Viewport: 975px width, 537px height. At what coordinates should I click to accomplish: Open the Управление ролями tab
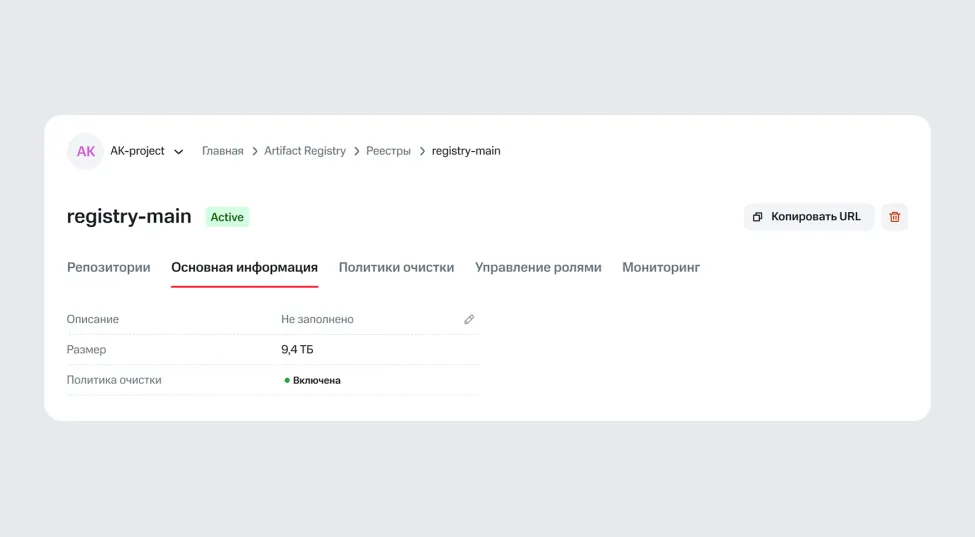pos(538,268)
